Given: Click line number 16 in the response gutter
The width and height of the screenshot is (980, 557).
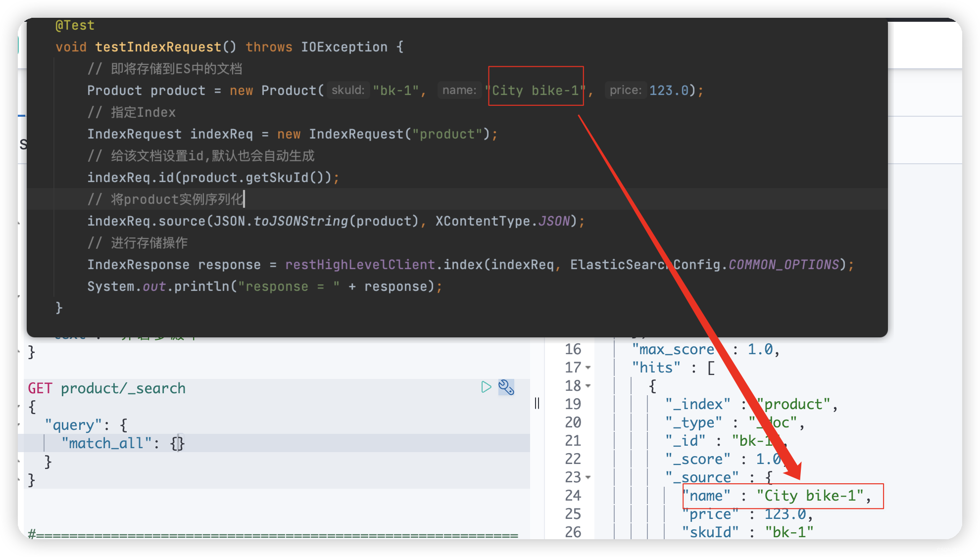Looking at the screenshot, I should pyautogui.click(x=573, y=349).
